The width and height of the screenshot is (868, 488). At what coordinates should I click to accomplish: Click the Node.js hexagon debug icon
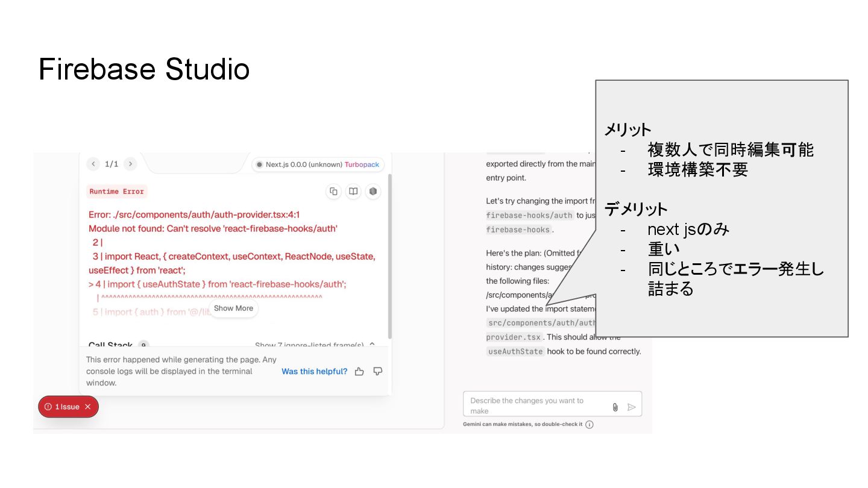pos(373,192)
